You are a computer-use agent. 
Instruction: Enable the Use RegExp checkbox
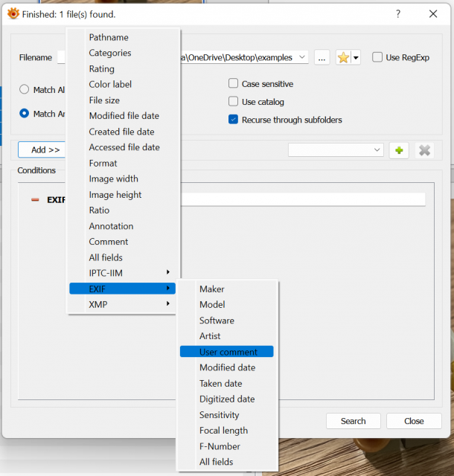[377, 57]
